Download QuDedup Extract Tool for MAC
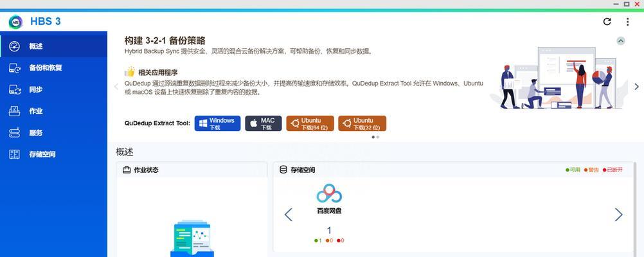Viewport: 644px width, 257px height. (x=264, y=123)
